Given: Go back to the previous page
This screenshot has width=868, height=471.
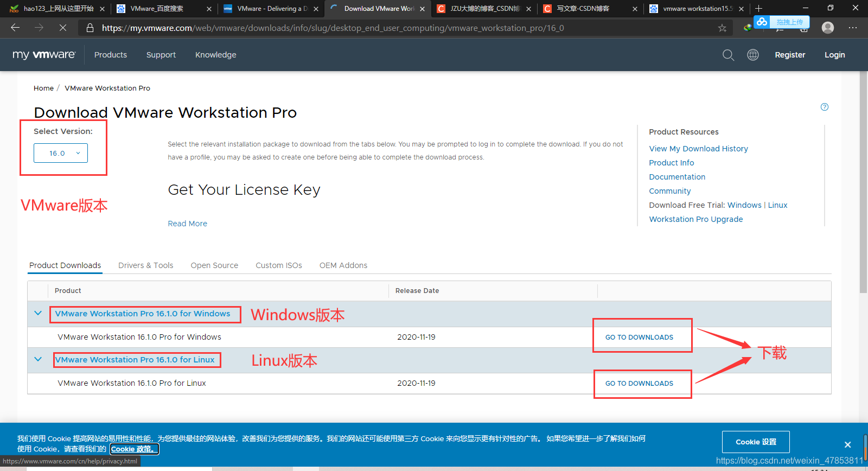Looking at the screenshot, I should pyautogui.click(x=15, y=28).
